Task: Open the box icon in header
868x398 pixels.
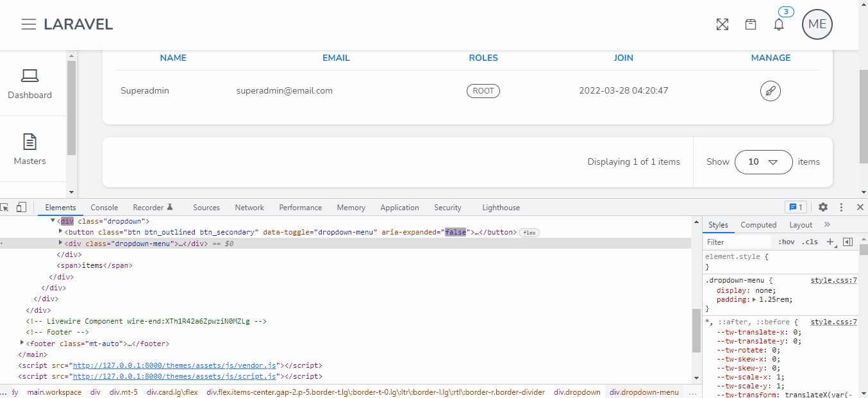Action: pos(751,24)
